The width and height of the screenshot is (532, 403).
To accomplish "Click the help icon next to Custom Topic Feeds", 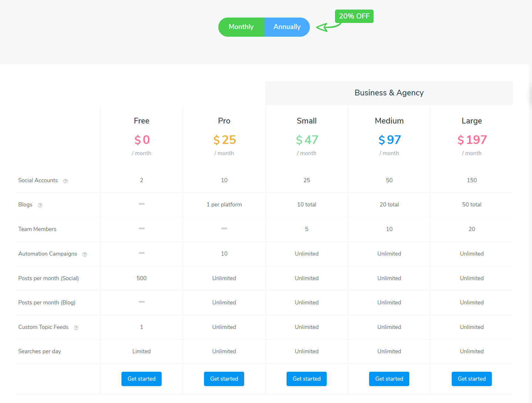I will pos(76,327).
